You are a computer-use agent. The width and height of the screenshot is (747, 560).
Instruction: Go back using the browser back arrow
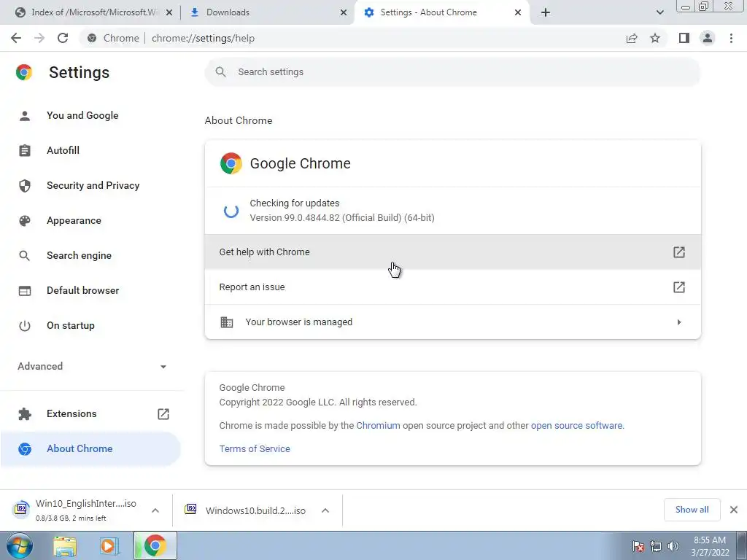click(x=16, y=38)
